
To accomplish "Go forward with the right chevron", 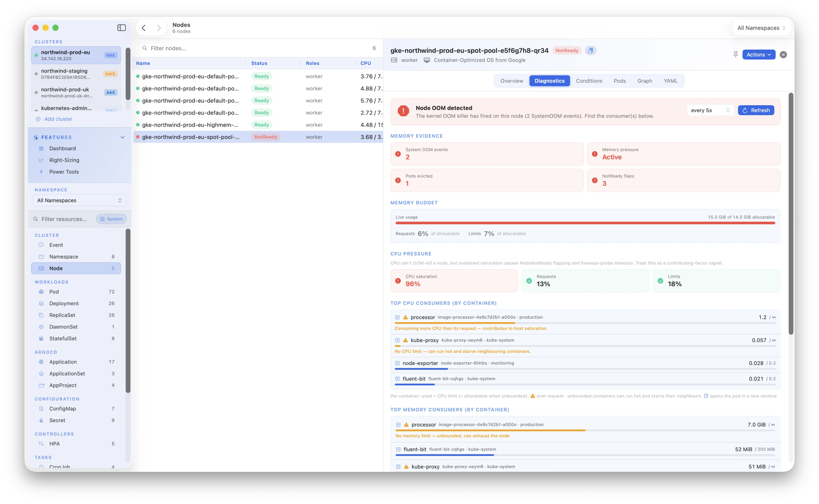I will [159, 28].
